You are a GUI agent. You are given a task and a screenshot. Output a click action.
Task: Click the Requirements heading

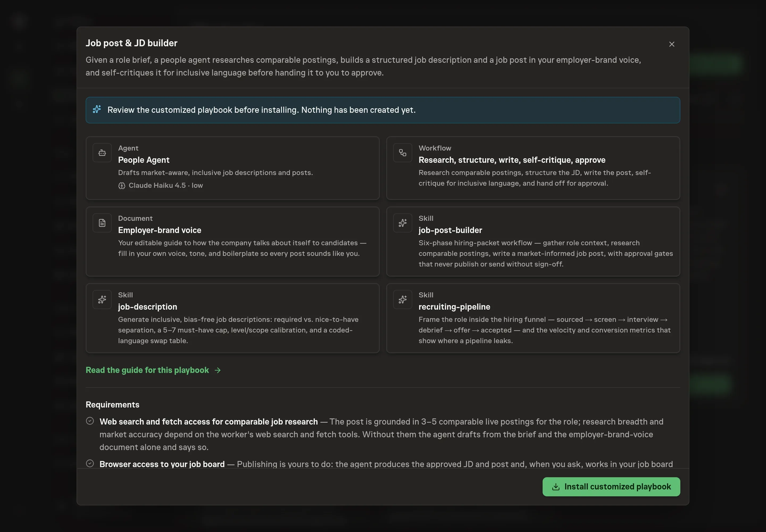click(x=112, y=404)
